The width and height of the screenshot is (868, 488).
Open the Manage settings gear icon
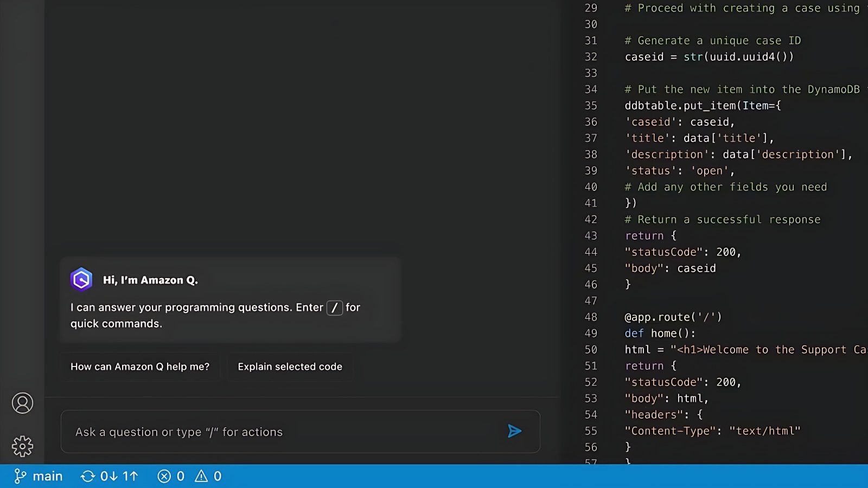pyautogui.click(x=22, y=446)
